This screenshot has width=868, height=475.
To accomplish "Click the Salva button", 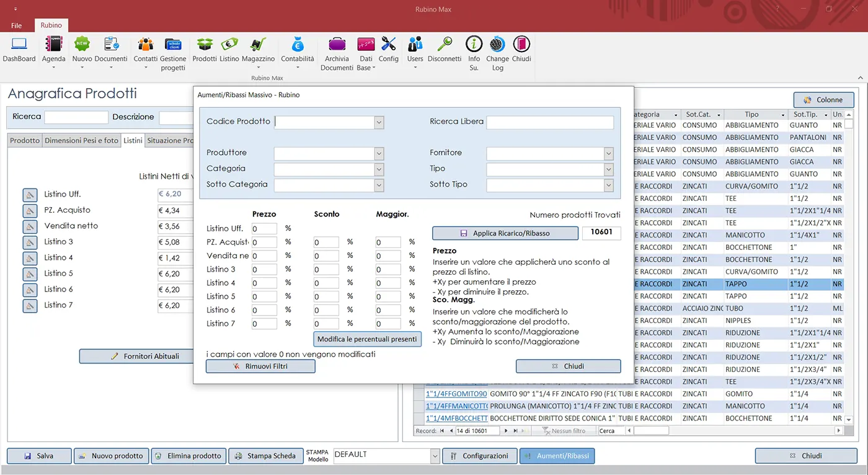I will [39, 456].
